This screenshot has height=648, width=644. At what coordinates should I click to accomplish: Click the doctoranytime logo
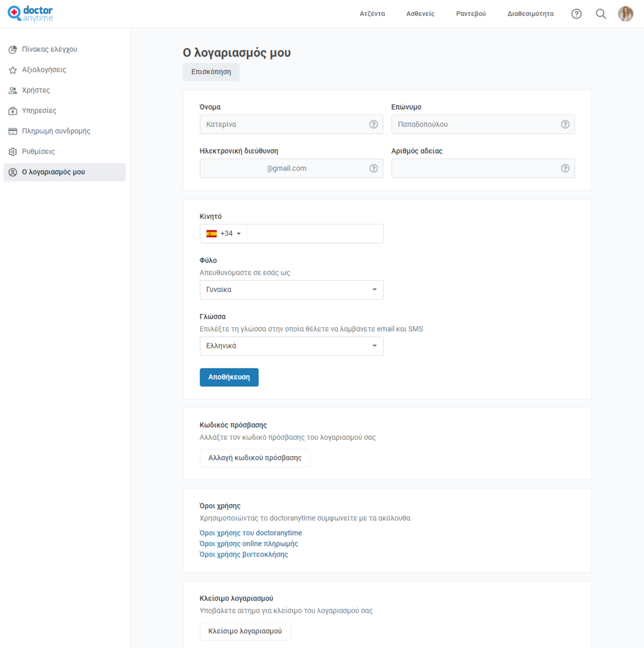[x=30, y=13]
